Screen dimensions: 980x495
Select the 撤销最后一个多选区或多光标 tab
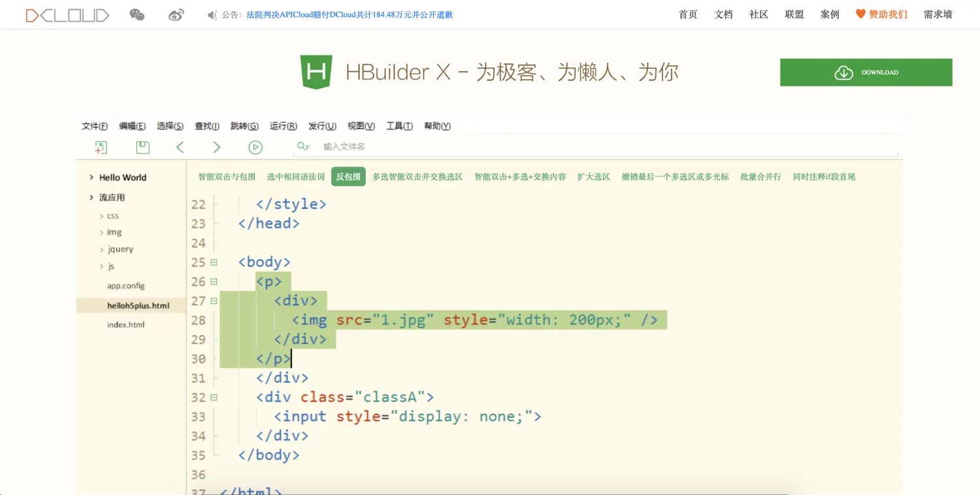(x=675, y=177)
